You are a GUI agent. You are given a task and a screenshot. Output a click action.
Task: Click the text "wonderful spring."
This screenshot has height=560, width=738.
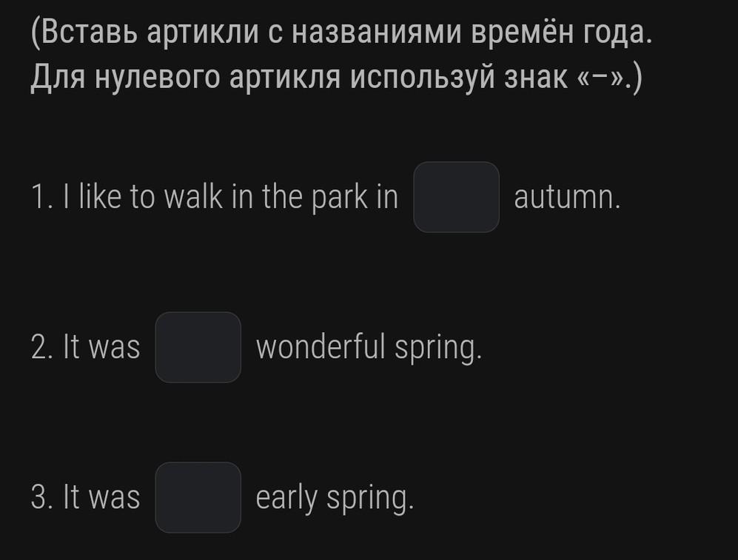(369, 348)
